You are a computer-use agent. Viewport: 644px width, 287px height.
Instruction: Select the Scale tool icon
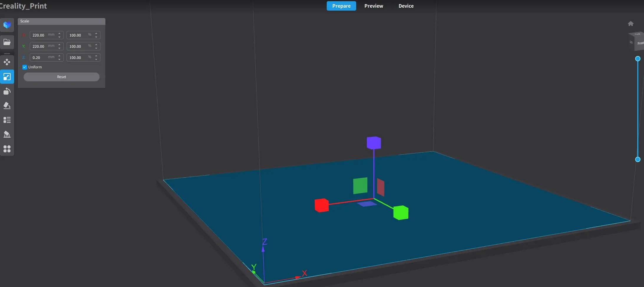click(7, 77)
